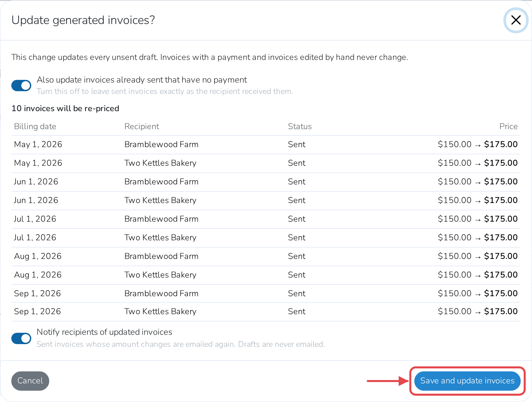Select Two Kettles Bakery on May 1 row
The image size is (532, 402).
[160, 163]
